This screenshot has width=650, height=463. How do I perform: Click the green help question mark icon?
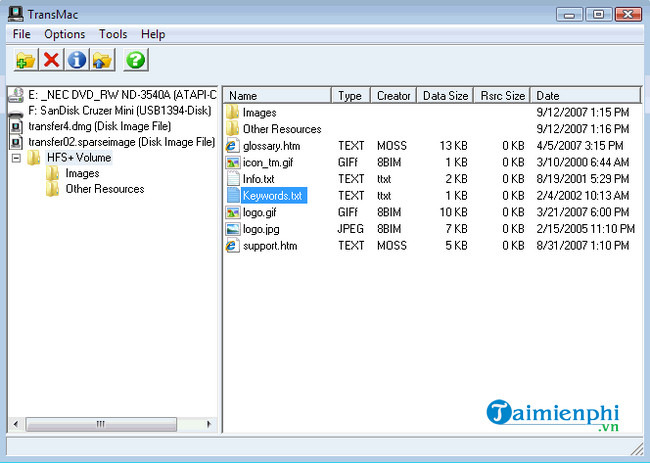click(x=135, y=60)
